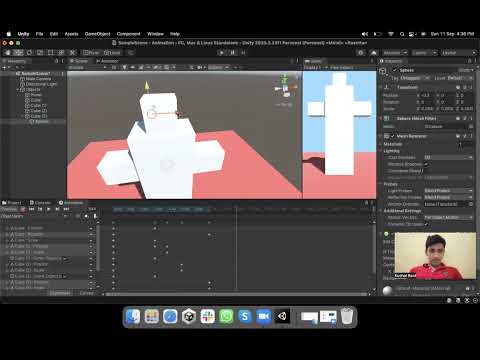Click the Position X input field
The width and height of the screenshot is (480, 360).
[427, 95]
